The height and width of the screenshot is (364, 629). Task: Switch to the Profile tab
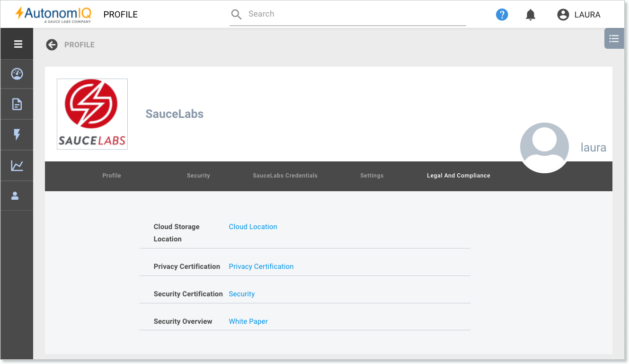coord(112,176)
